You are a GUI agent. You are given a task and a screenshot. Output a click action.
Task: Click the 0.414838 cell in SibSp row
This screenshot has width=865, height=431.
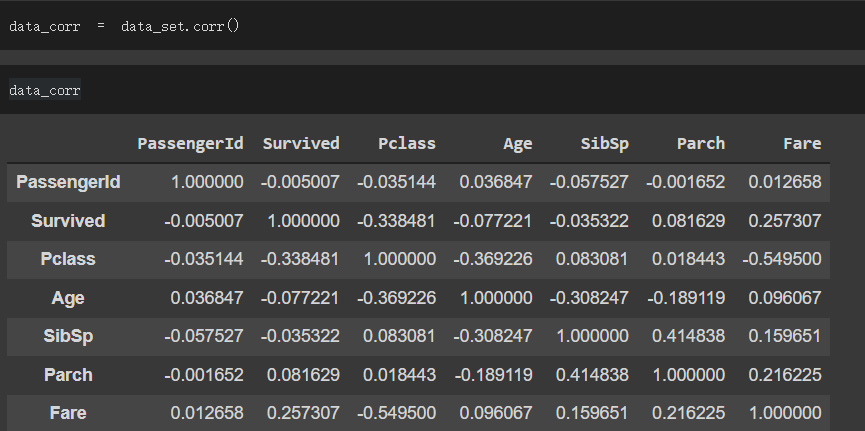pyautogui.click(x=688, y=336)
